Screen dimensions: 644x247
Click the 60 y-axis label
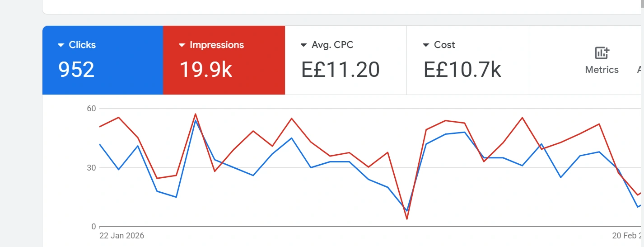[x=92, y=109]
